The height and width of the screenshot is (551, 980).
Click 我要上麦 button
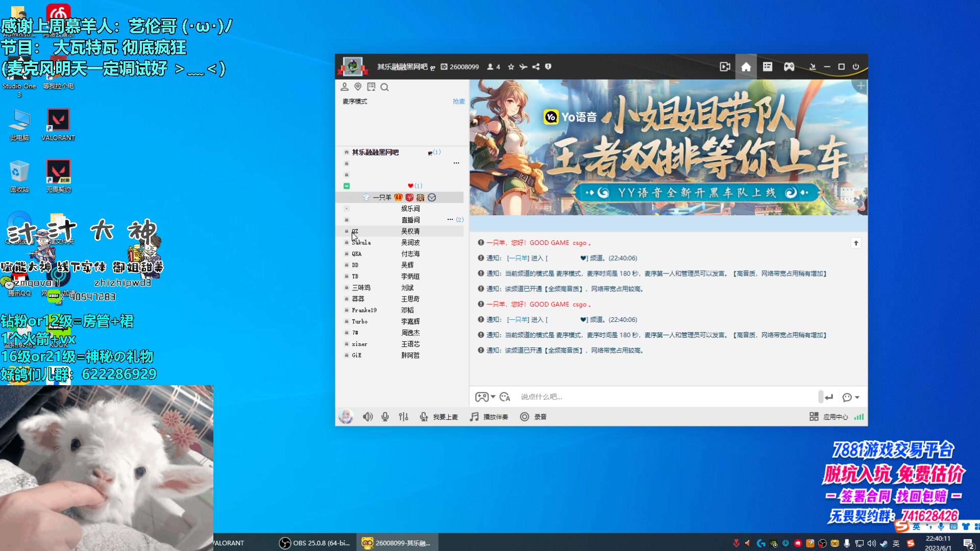[x=439, y=417]
